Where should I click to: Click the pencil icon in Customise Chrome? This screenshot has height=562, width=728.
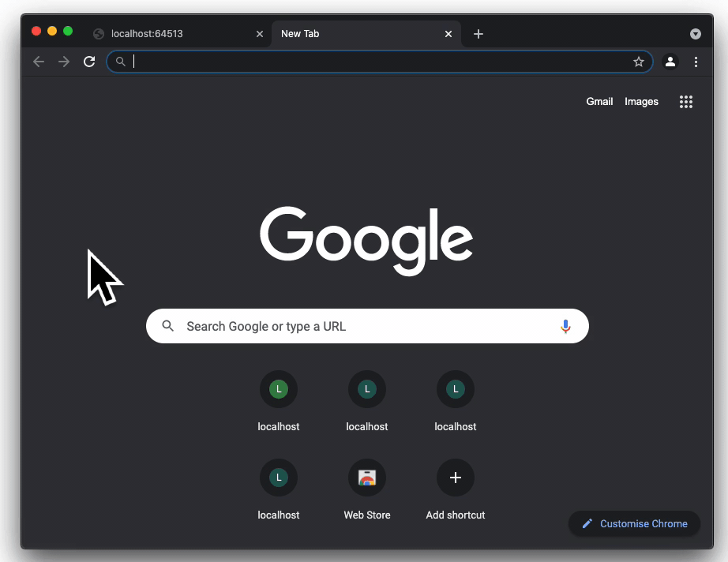[587, 523]
